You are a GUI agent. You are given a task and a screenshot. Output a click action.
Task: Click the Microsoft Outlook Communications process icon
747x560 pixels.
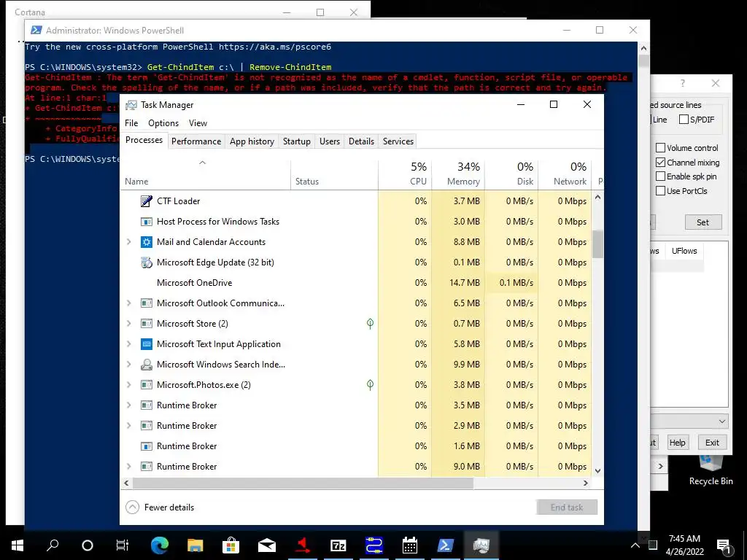[146, 303]
